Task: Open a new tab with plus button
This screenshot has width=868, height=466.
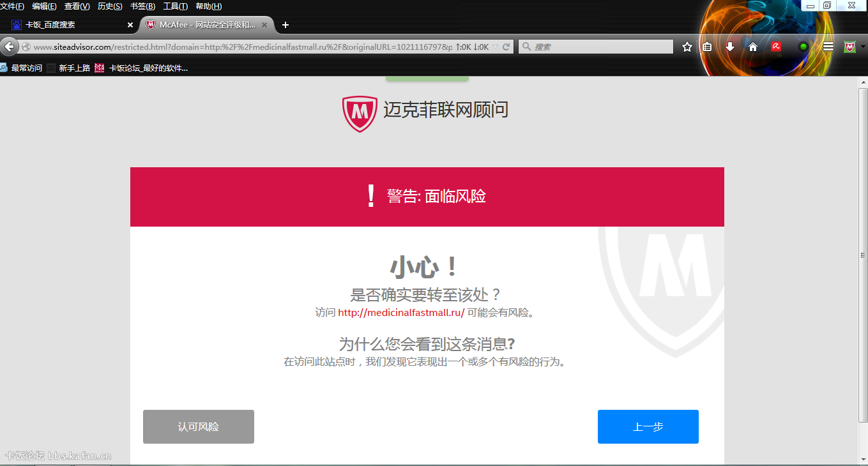Action: 286,25
